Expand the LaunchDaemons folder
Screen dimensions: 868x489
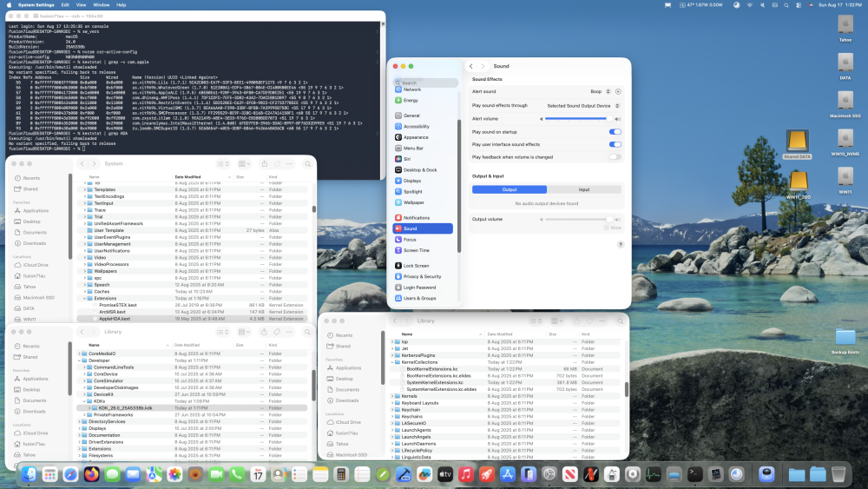[392, 444]
